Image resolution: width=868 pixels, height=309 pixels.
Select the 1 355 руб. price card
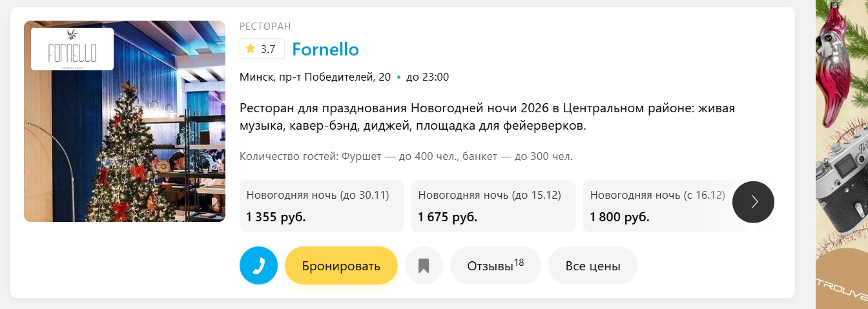coord(322,206)
